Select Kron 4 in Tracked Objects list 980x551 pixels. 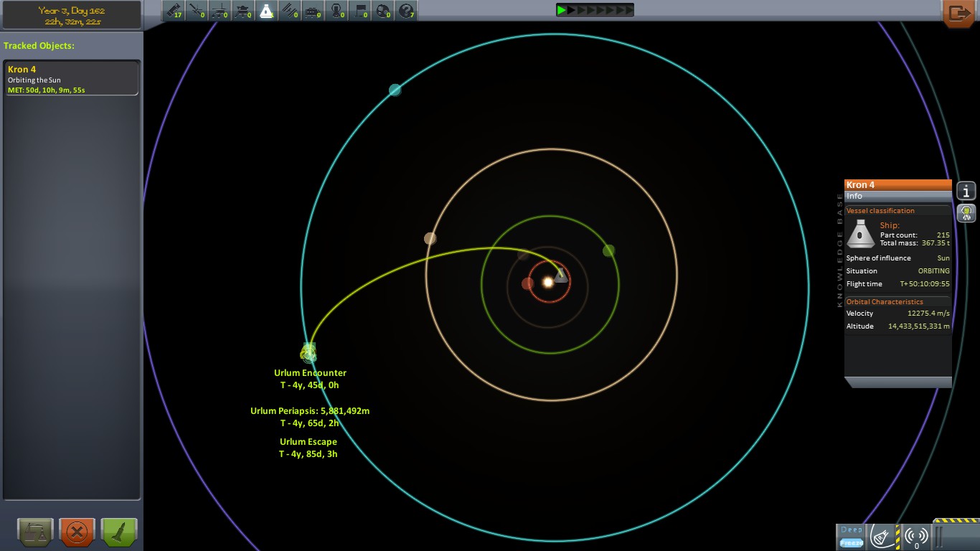coord(72,78)
